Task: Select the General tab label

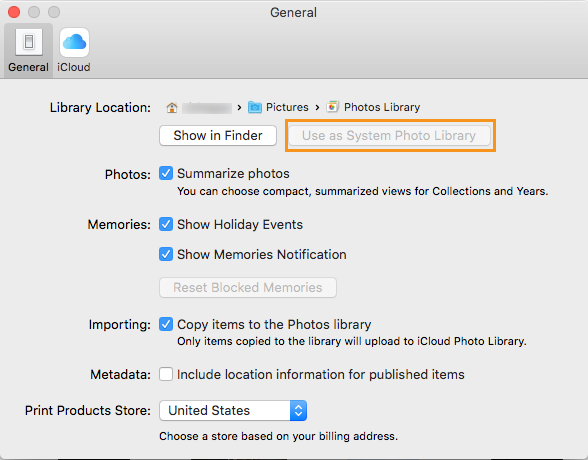Action: coord(28,67)
